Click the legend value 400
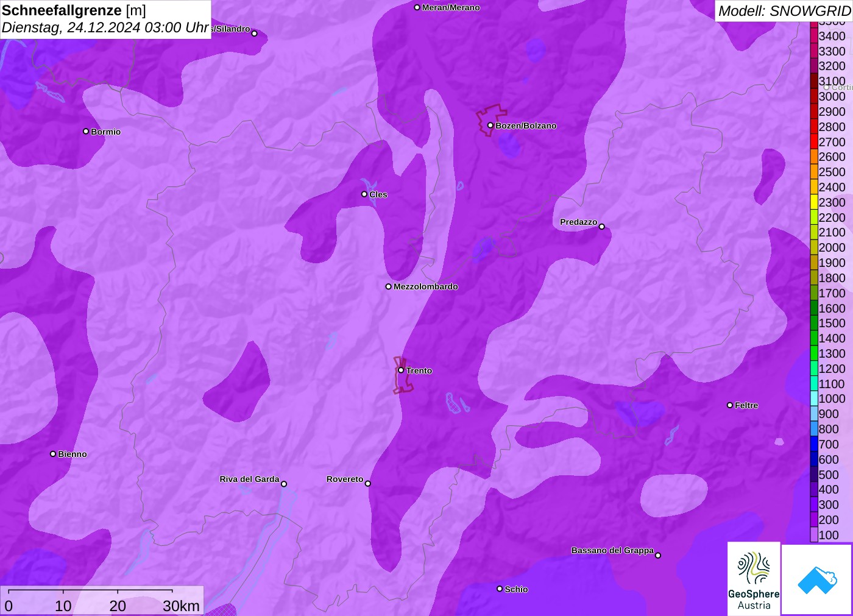The image size is (853, 616). click(x=829, y=489)
